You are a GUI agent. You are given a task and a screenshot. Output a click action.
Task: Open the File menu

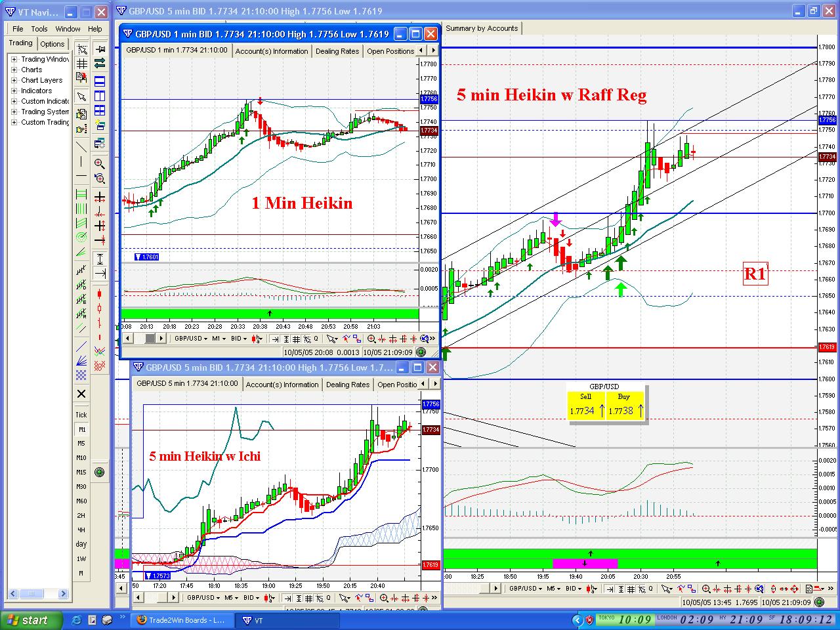click(x=18, y=29)
